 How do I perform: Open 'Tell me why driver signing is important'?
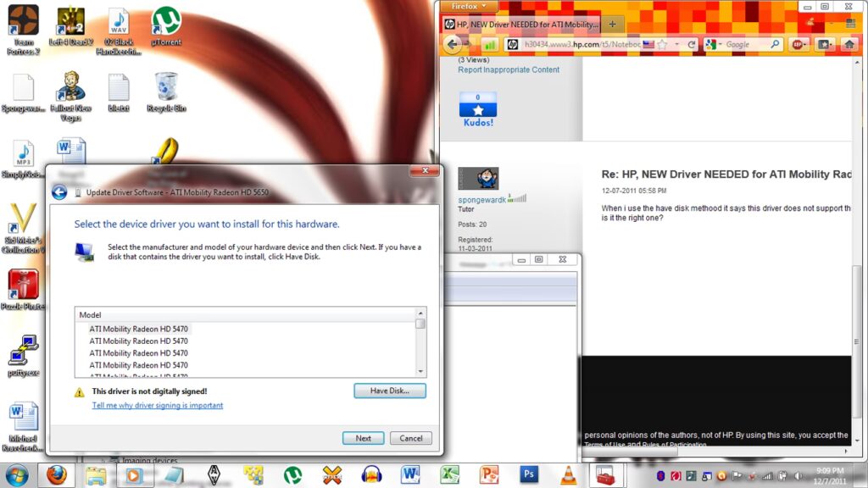click(158, 406)
